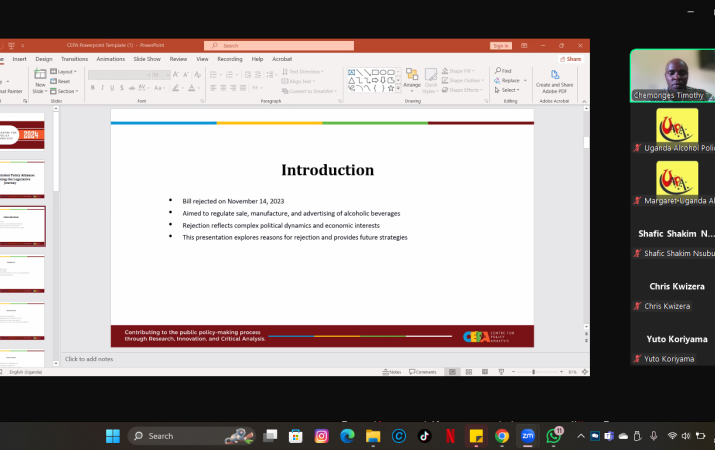Expand the Select dropdown in Editing
The image size is (715, 450).
pyautogui.click(x=509, y=90)
